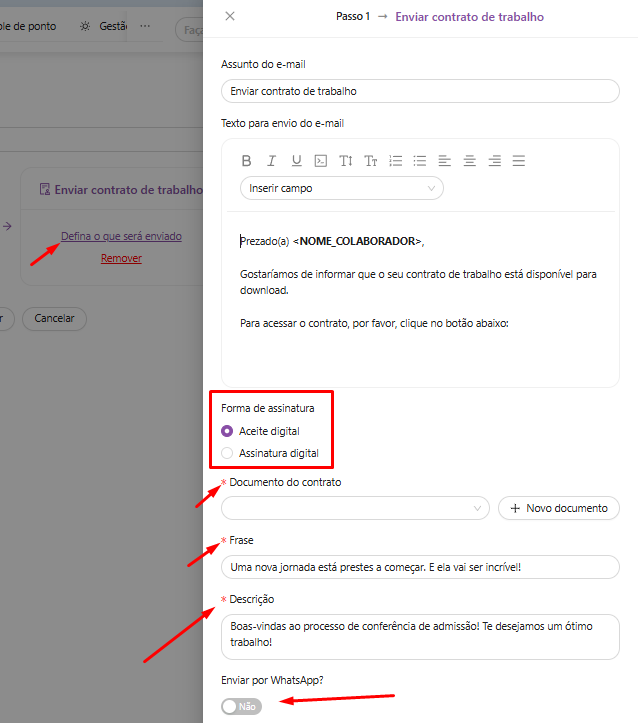Choose Assinatura digital as signature form
Image resolution: width=638 pixels, height=723 pixels.
coord(227,453)
